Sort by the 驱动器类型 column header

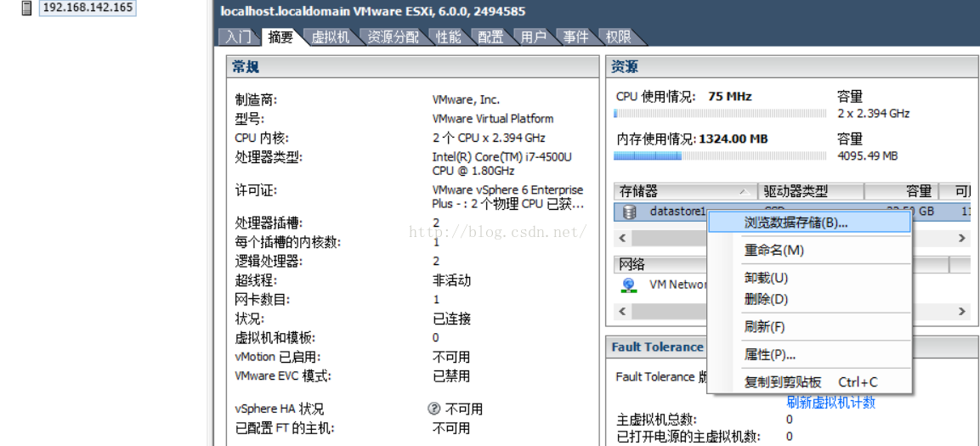coord(795,192)
